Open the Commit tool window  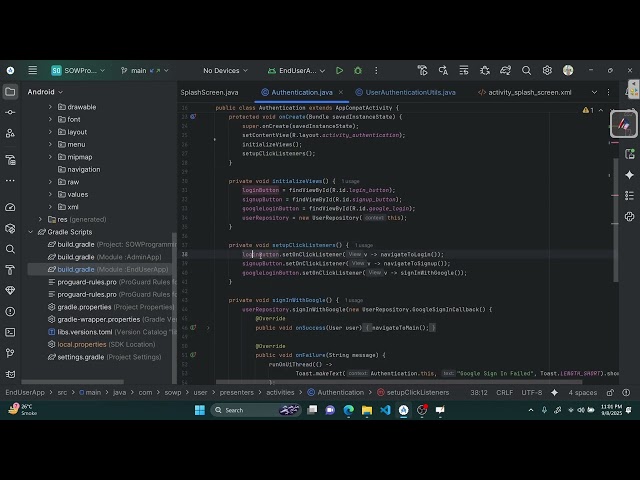pyautogui.click(x=10, y=112)
